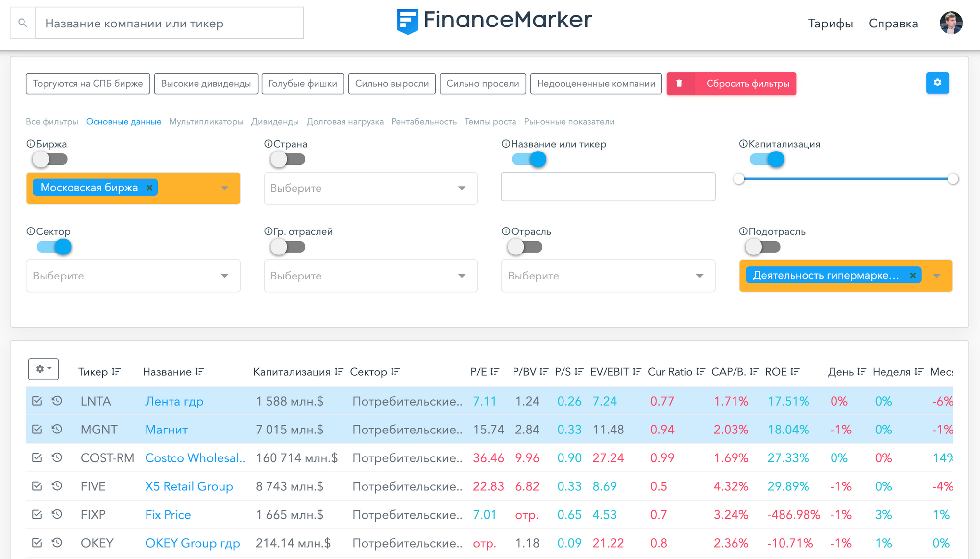Sort by Cur Ratio column icon
The width and height of the screenshot is (980, 559).
pyautogui.click(x=701, y=372)
